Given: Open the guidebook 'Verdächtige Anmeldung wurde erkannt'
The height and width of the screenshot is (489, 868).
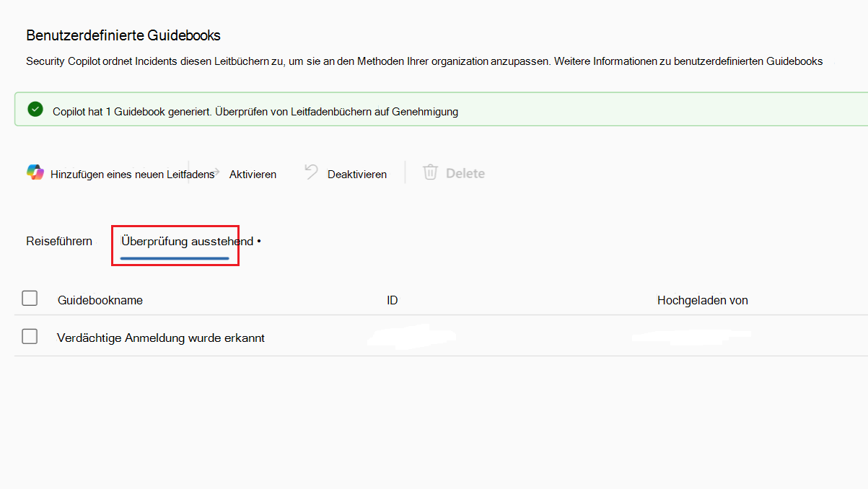Looking at the screenshot, I should [160, 336].
